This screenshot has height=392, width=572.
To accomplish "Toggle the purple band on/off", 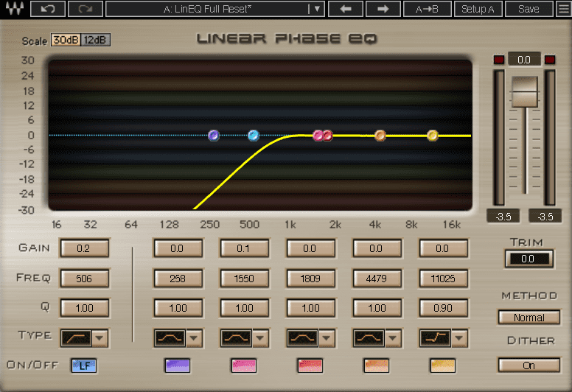I will (178, 365).
